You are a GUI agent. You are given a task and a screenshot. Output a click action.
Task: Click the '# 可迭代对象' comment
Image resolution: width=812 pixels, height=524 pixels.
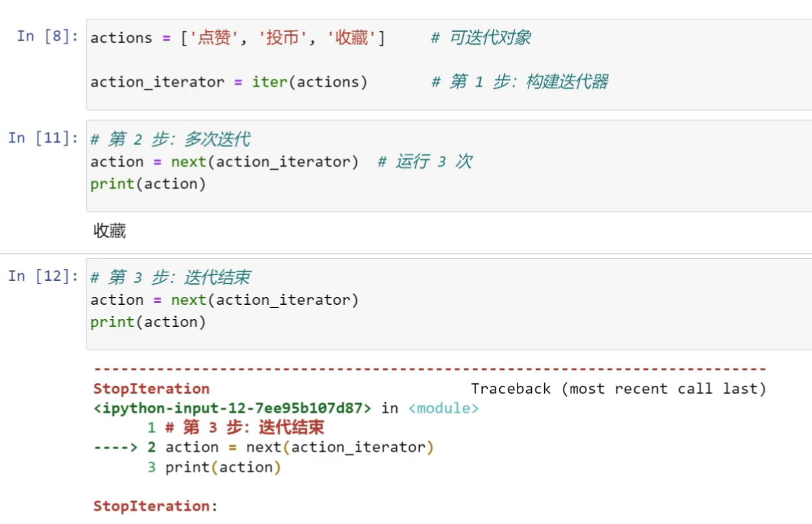point(481,38)
